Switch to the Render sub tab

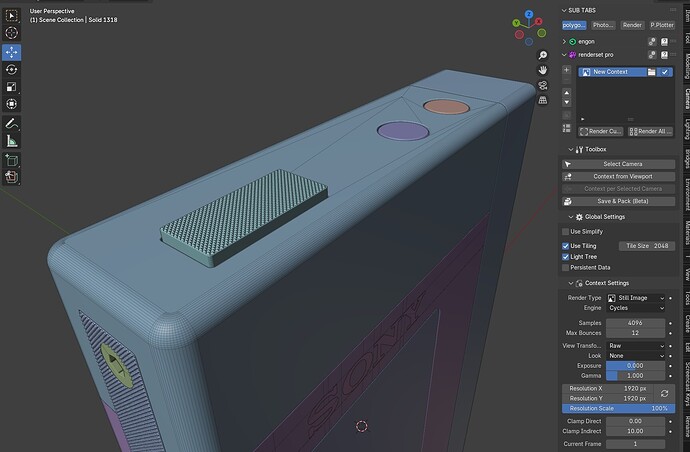click(632, 25)
